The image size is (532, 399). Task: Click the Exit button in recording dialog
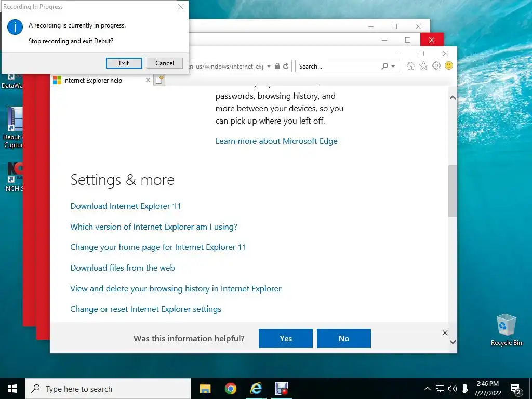124,63
